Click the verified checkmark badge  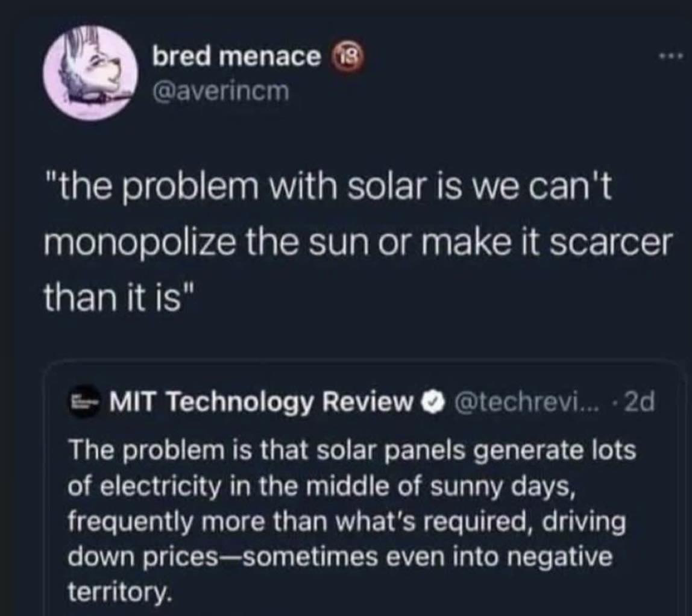429,402
